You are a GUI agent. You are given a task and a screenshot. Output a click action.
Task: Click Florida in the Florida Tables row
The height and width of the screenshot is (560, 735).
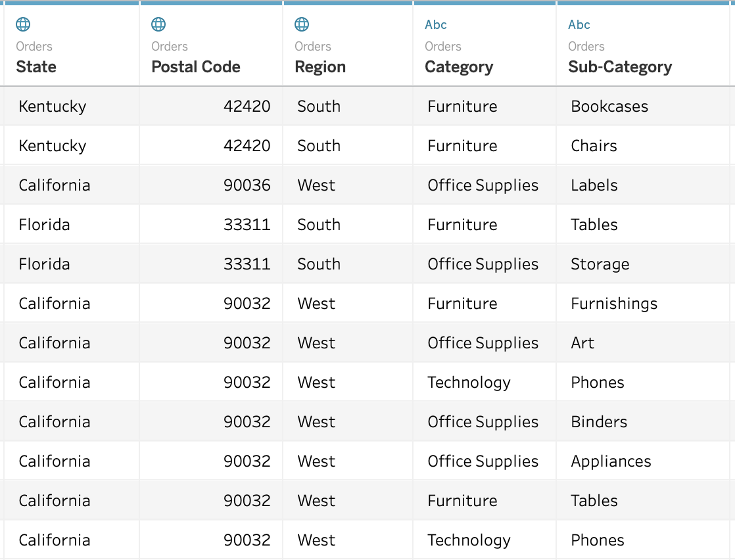click(45, 225)
